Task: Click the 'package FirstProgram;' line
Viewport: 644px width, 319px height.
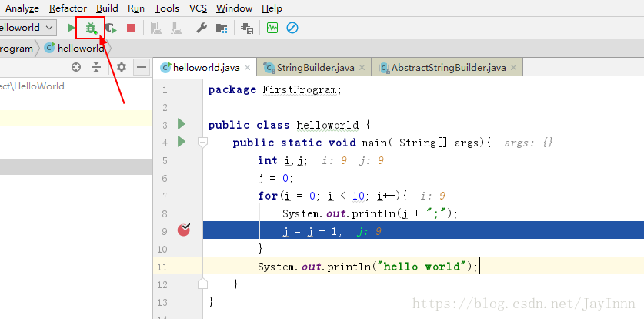Action: point(275,89)
